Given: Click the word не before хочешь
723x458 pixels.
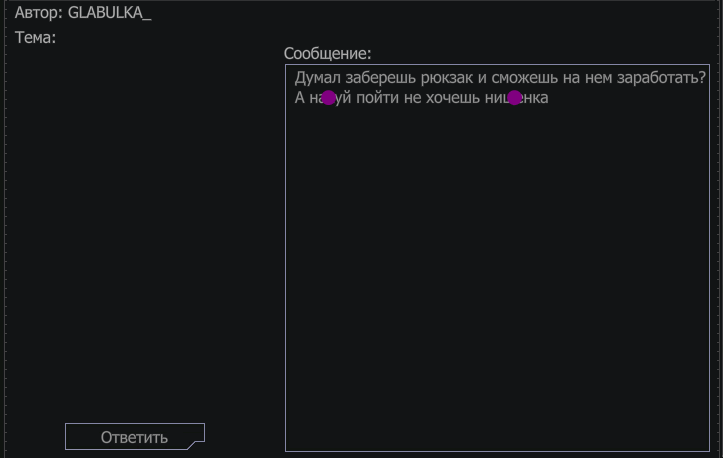Looking at the screenshot, I should tap(413, 98).
